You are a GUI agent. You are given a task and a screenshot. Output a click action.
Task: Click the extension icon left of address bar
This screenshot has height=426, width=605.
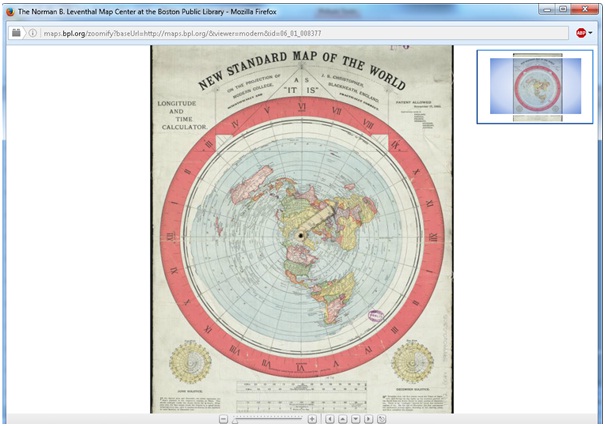coord(16,33)
